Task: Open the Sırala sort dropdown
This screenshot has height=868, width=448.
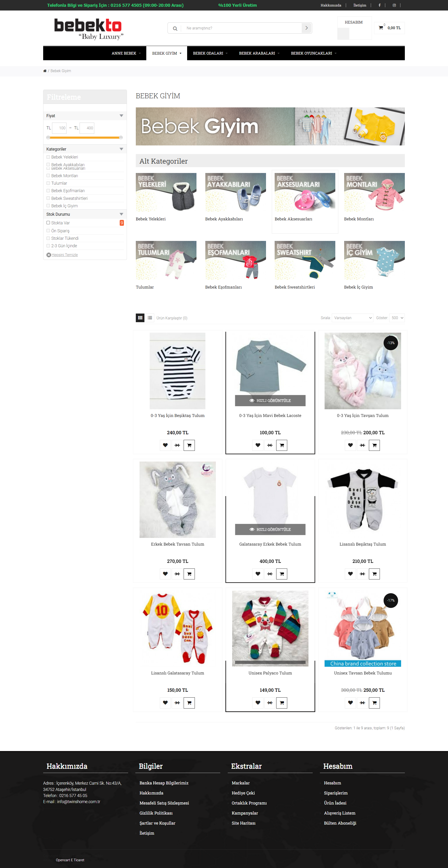Action: tap(352, 318)
